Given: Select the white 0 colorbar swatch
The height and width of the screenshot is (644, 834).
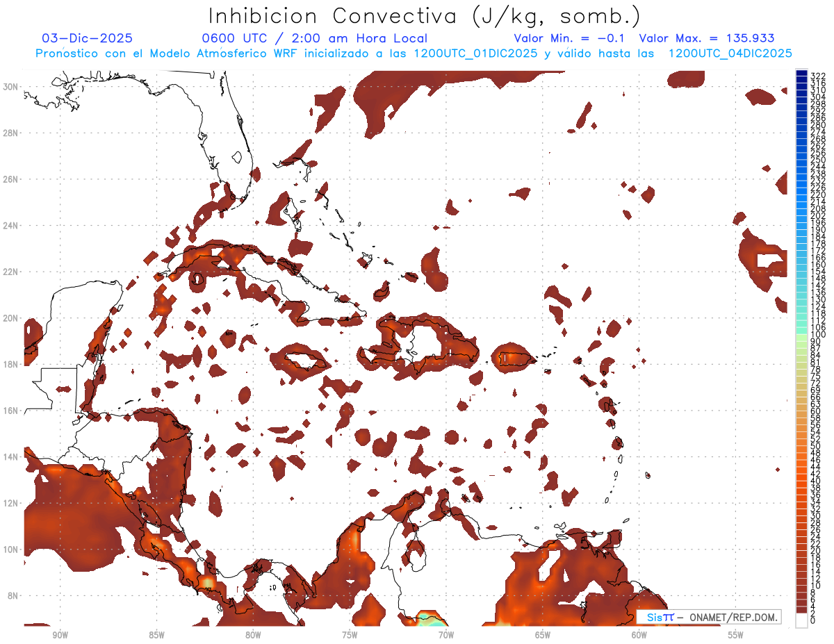Looking at the screenshot, I should pyautogui.click(x=801, y=620).
